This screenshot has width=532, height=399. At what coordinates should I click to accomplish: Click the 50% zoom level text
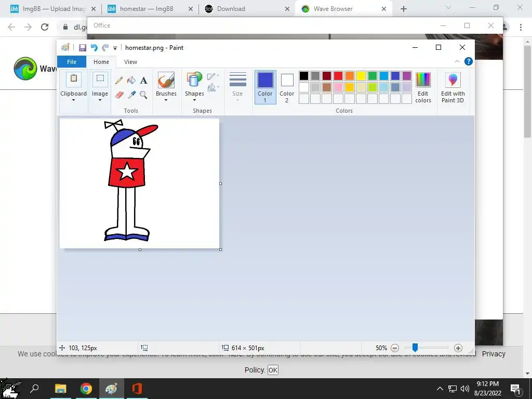pyautogui.click(x=381, y=348)
